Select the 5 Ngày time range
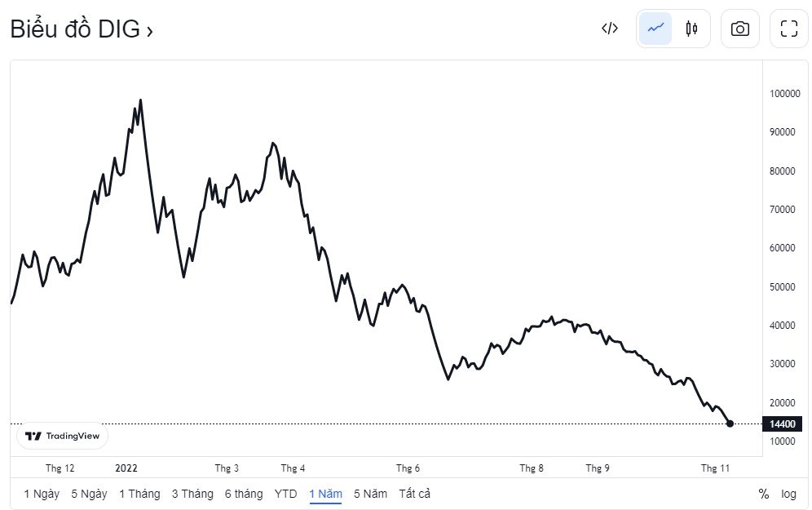The image size is (812, 510). coord(89,494)
